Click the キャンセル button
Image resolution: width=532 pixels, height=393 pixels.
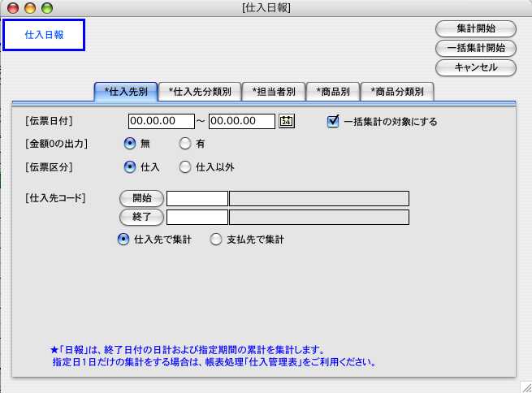[475, 67]
